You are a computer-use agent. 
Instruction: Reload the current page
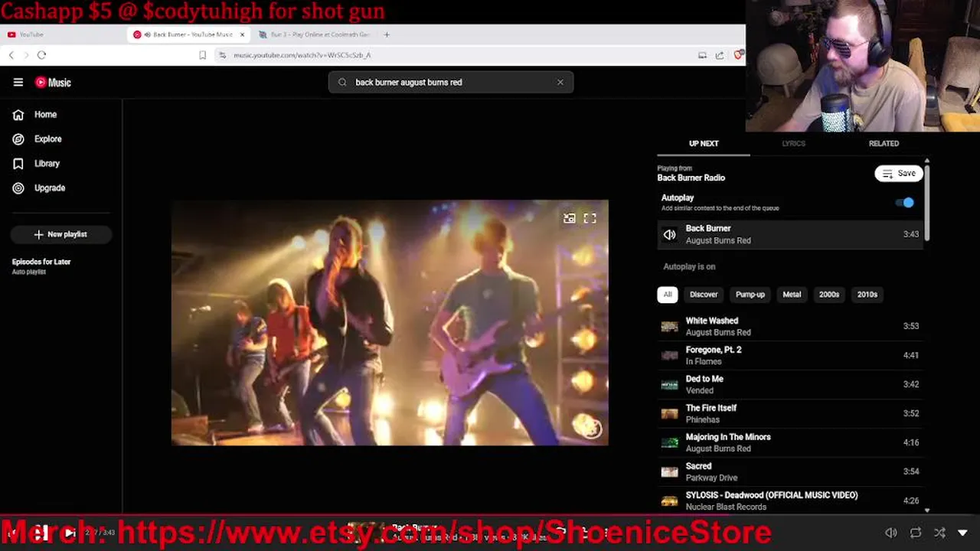[41, 55]
